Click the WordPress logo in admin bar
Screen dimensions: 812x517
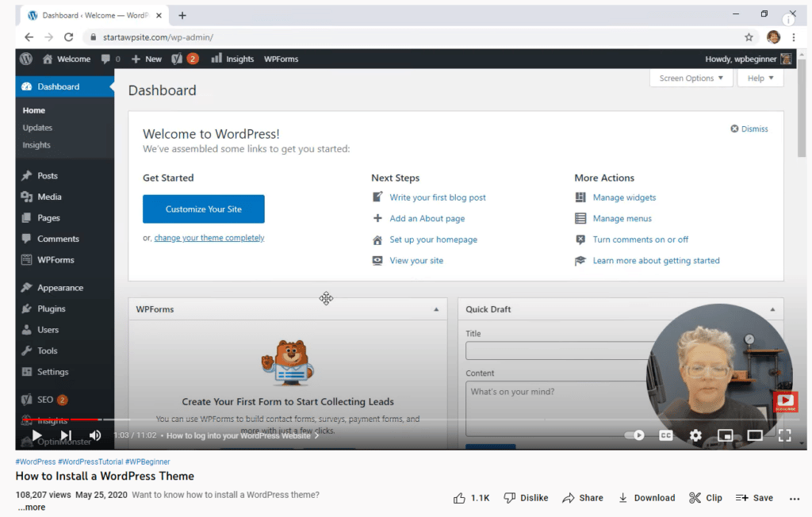point(26,59)
